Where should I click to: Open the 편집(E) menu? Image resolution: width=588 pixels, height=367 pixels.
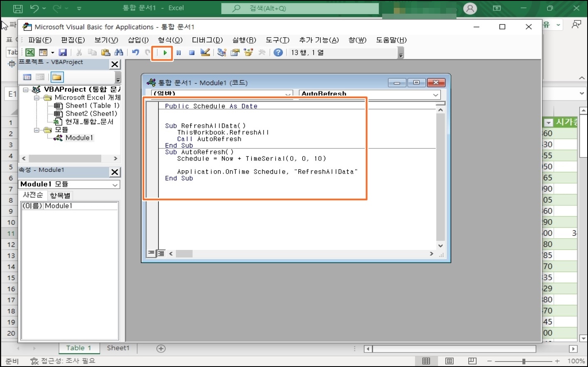tap(73, 40)
